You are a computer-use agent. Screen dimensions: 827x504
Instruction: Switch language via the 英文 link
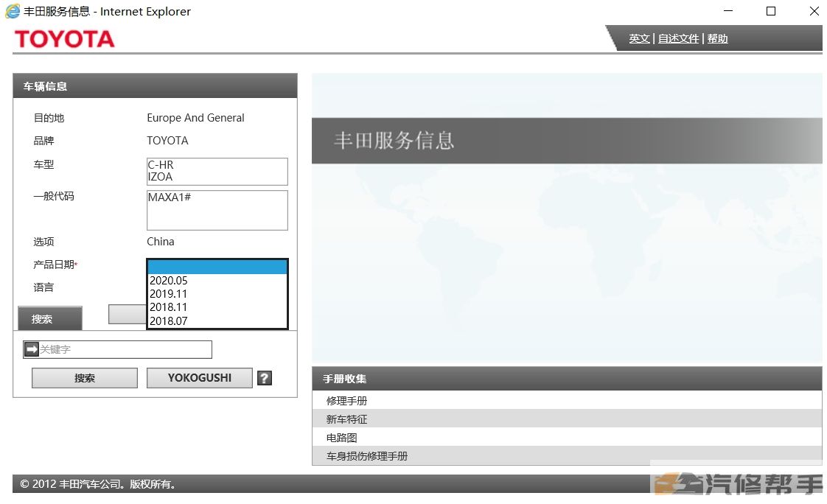point(639,38)
